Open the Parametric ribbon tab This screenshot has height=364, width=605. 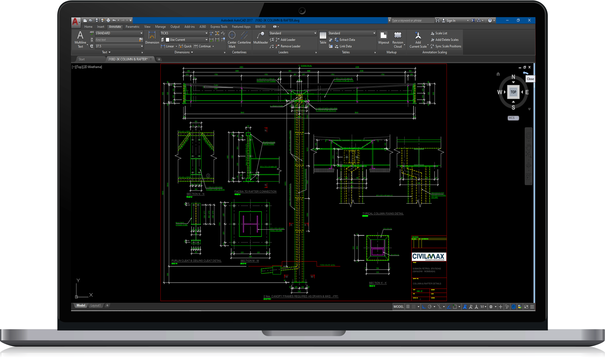(132, 27)
